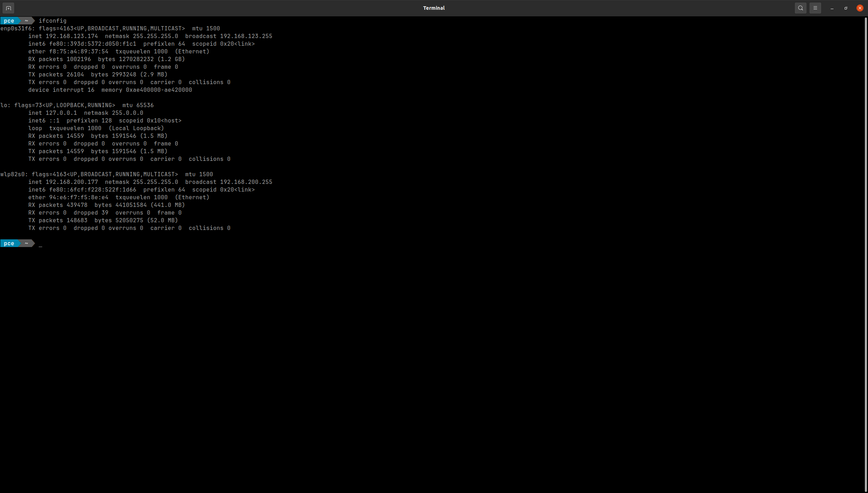Open the hamburger menu

(x=815, y=8)
